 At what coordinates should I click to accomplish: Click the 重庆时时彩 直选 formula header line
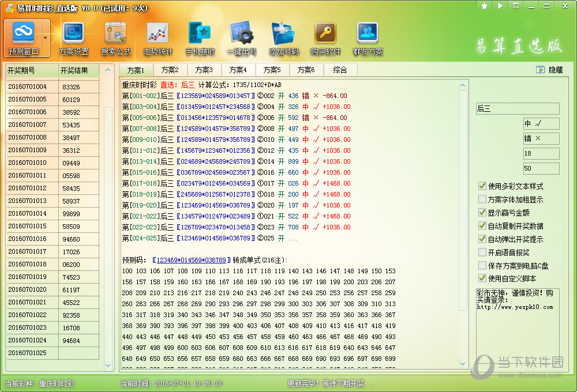[x=201, y=85]
